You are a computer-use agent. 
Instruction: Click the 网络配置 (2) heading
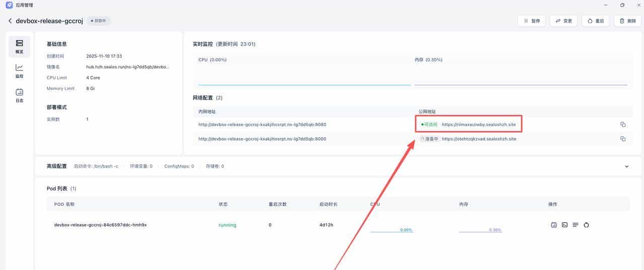(x=207, y=98)
